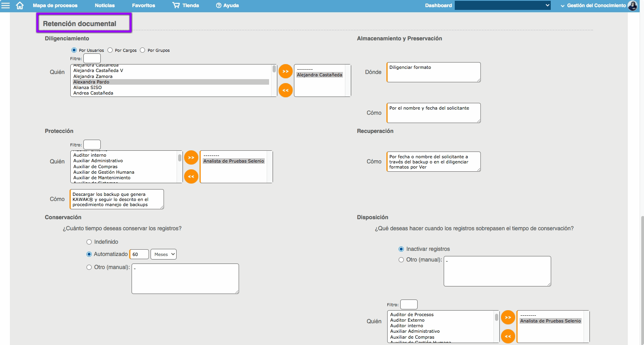
Task: Select Auxiliar Administrativo in Disposición list
Action: (x=441, y=331)
